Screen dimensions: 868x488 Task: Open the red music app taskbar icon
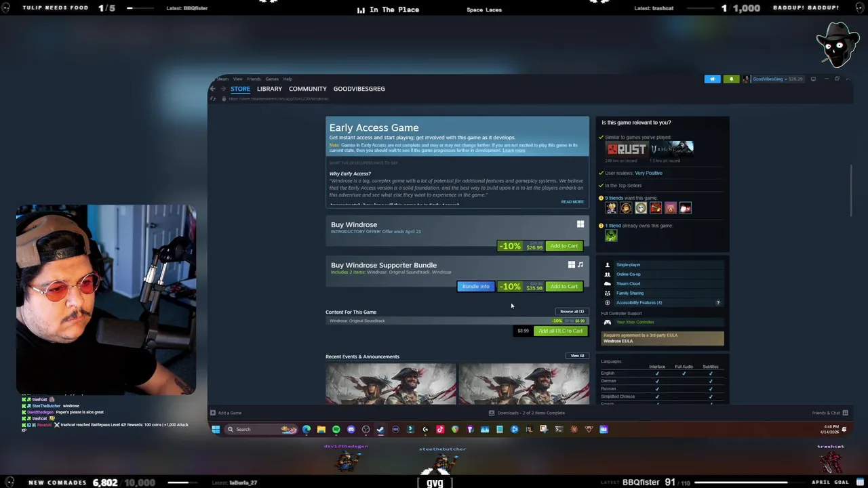tap(440, 429)
